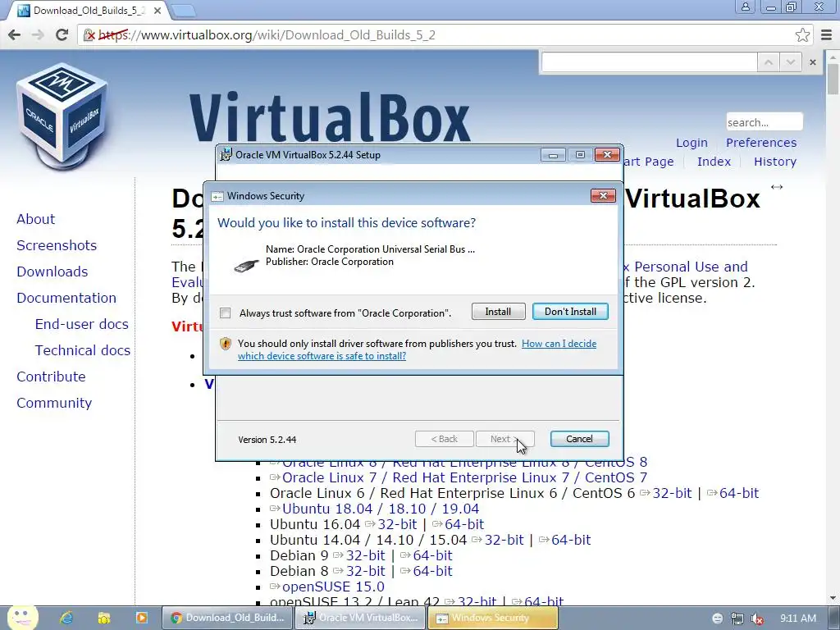The image size is (840, 630).
Task: Open the openSUSE 15.0 download link
Action: click(x=333, y=587)
